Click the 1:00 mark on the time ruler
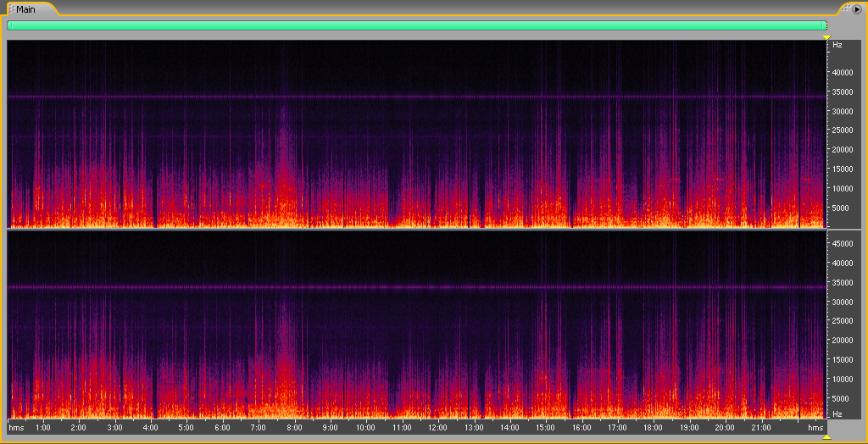 [42, 428]
